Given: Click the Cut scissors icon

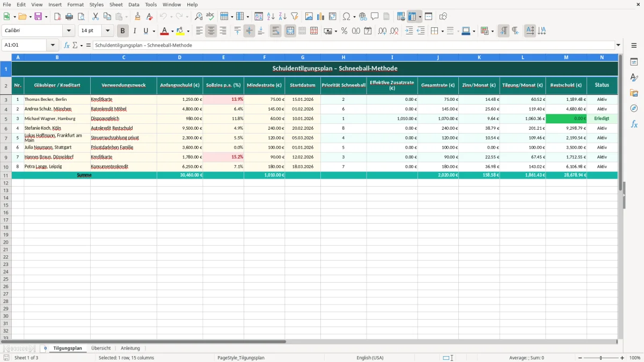Looking at the screenshot, I should coord(96,17).
